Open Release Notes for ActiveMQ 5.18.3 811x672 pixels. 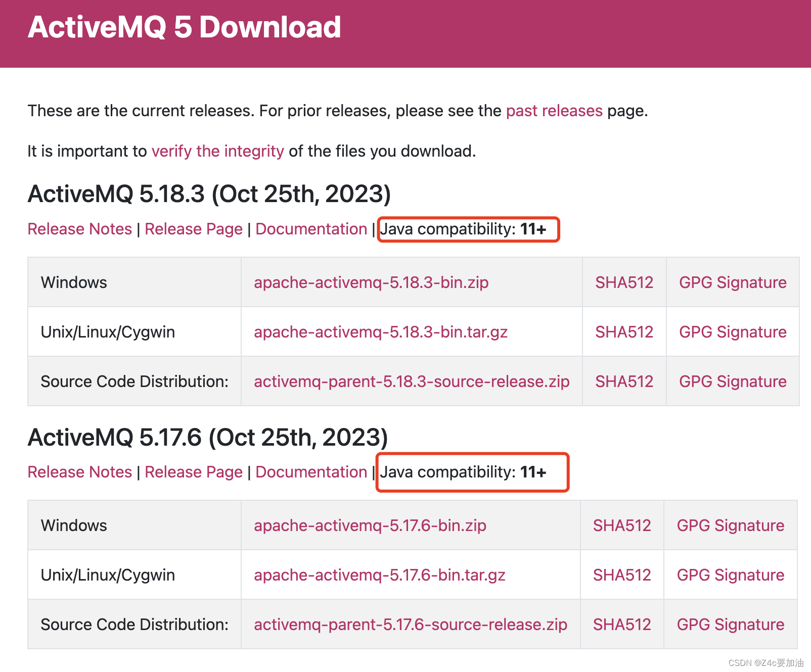point(79,229)
